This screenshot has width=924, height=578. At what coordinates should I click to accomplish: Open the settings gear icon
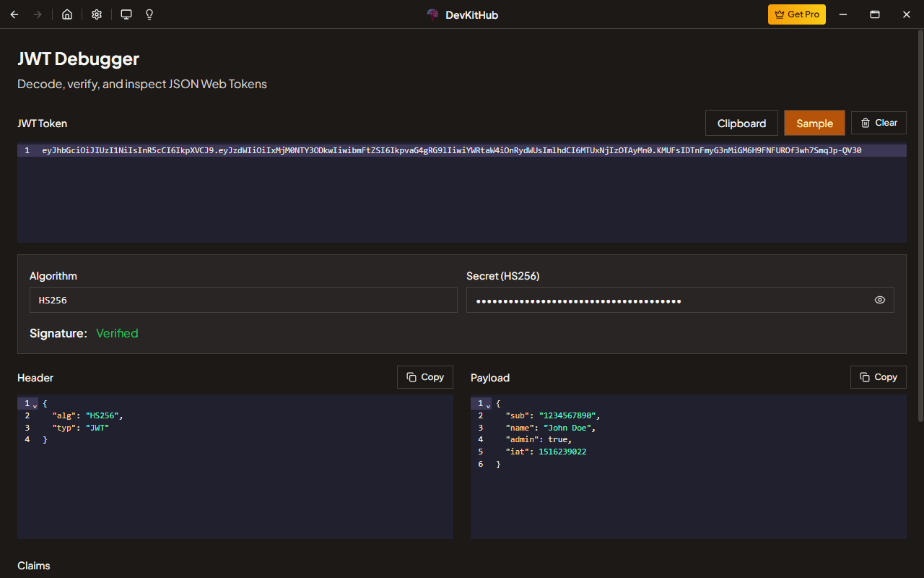(97, 14)
